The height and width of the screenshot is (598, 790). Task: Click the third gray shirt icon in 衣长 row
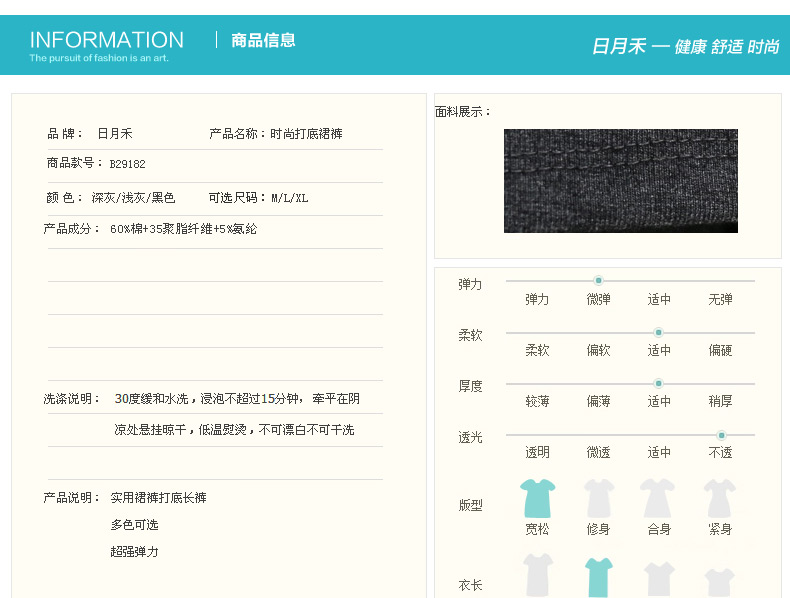[659, 579]
